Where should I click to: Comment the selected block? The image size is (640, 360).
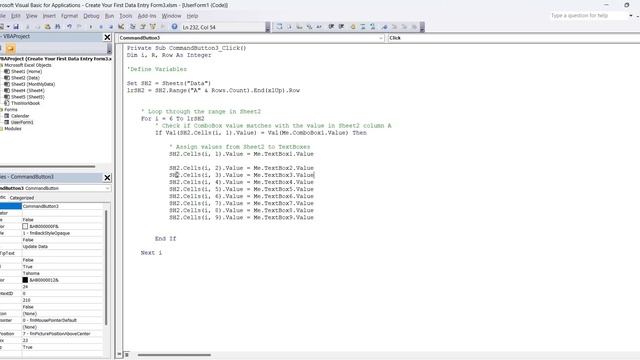(x=363, y=27)
